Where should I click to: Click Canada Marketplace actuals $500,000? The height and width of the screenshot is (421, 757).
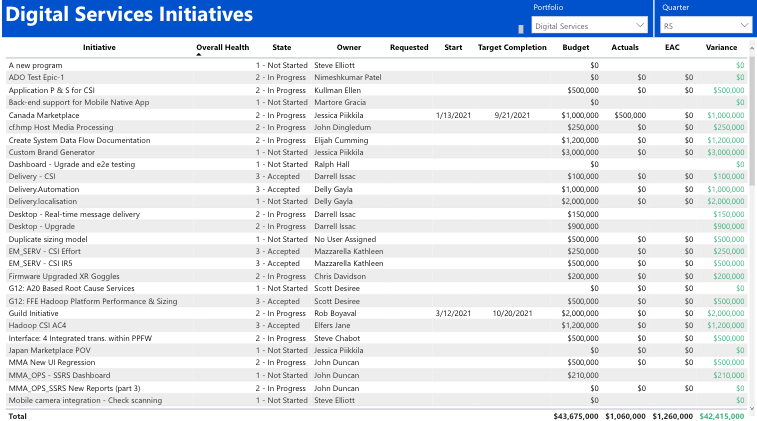tap(630, 115)
